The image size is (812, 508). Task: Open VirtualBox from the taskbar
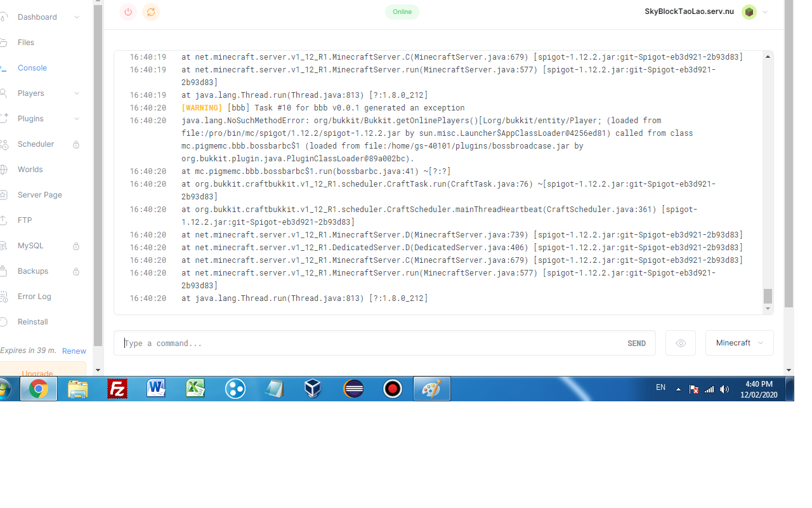point(313,389)
